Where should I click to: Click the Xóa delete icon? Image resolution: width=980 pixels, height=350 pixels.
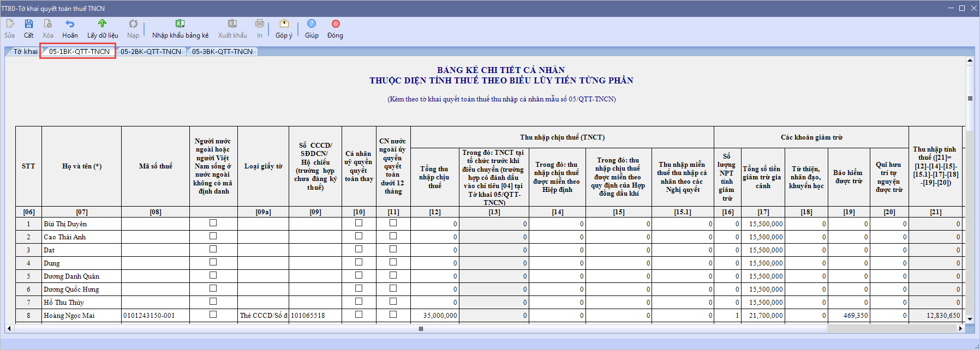(48, 23)
